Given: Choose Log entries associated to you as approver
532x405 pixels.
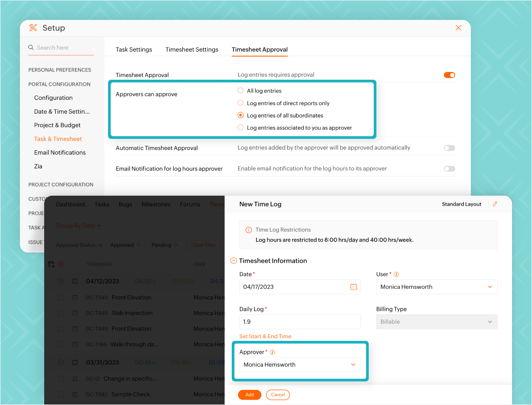Looking at the screenshot, I should pos(240,127).
